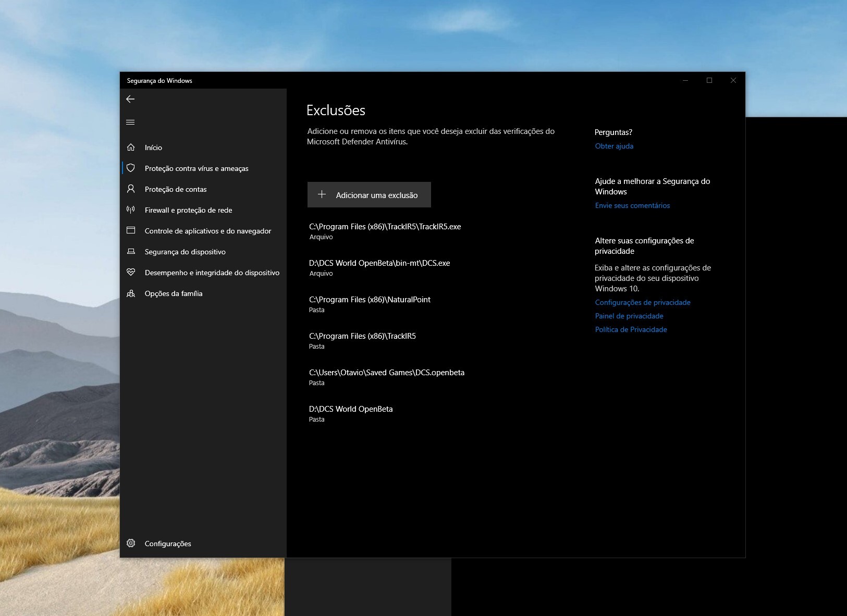Click the device health heart icon
The width and height of the screenshot is (847, 616).
pos(131,272)
